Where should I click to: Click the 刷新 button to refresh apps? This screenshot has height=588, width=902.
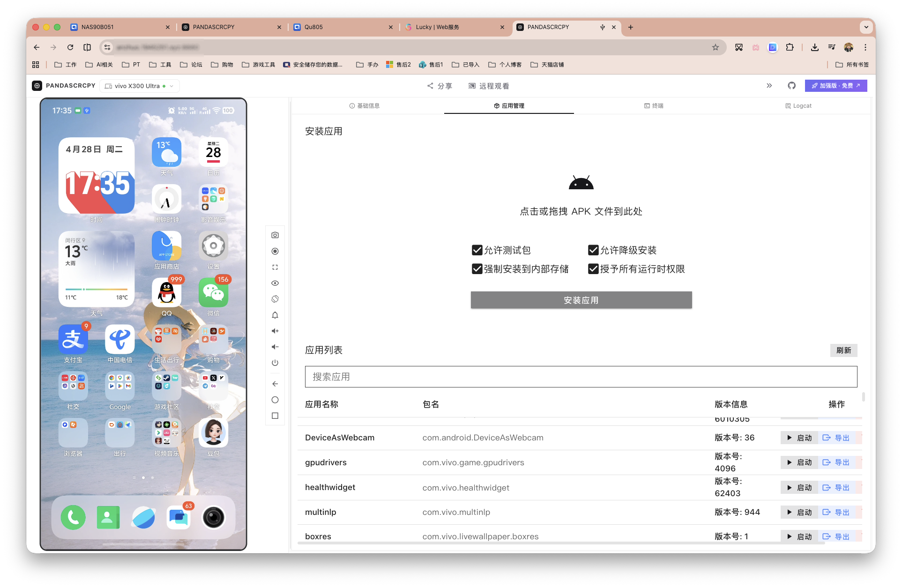coord(843,350)
